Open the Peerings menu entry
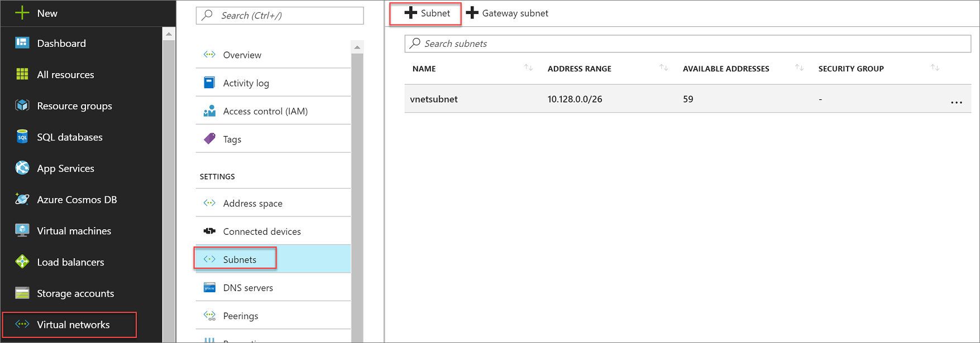 coord(240,316)
